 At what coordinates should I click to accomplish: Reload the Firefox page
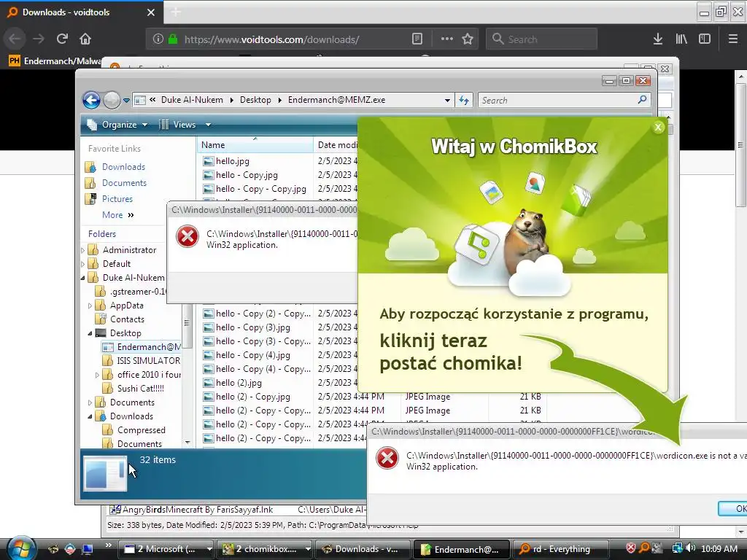point(62,39)
